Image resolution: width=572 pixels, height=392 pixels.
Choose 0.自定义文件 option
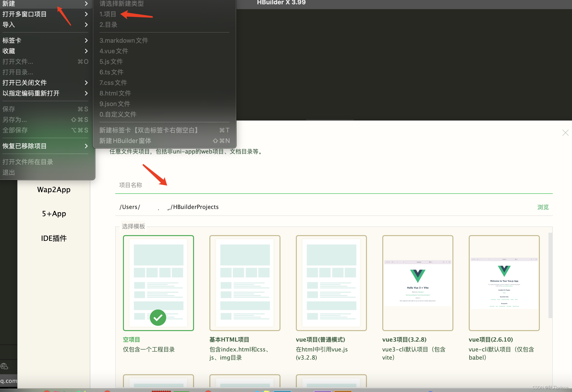click(164, 114)
